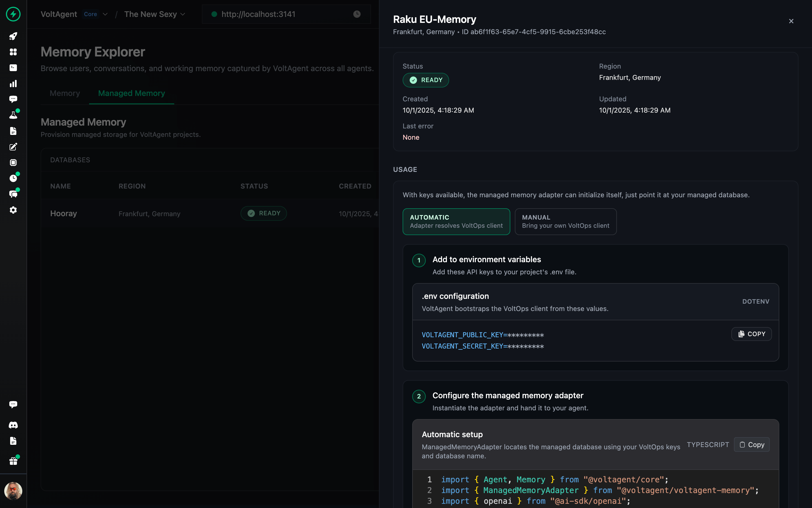Click the VOLTAGENT_PUBLIC_KEY line
Screen dimensions: 812x508
coord(482,335)
